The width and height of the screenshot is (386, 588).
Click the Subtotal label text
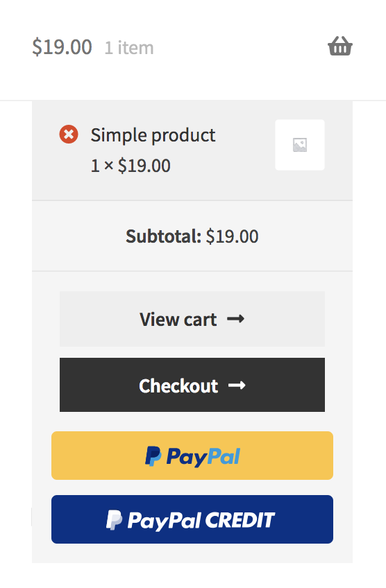pos(163,236)
